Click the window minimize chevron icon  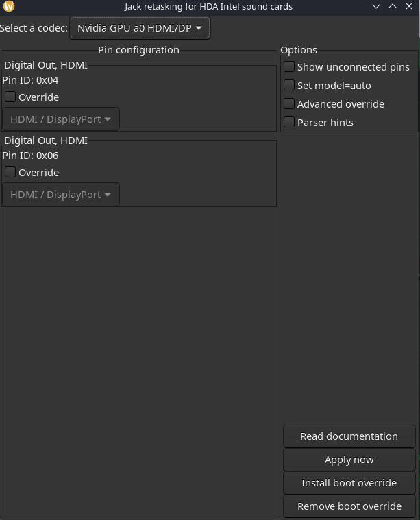point(376,6)
